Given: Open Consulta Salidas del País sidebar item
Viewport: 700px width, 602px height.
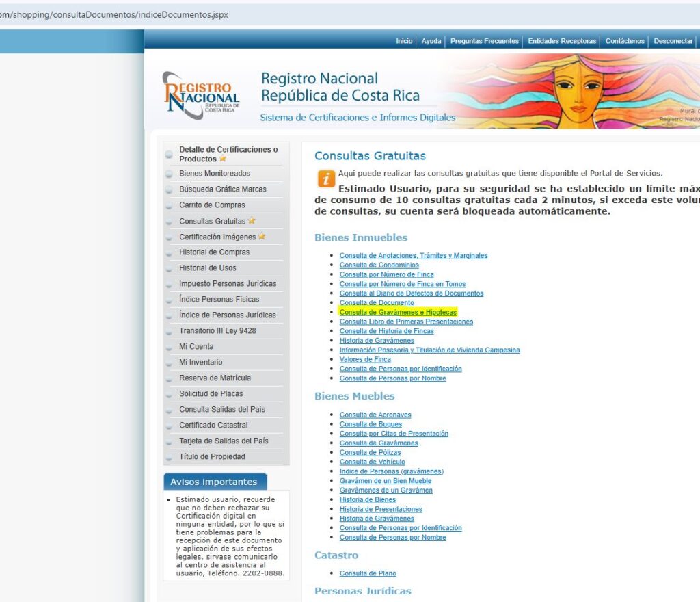Looking at the screenshot, I should pyautogui.click(x=222, y=409).
